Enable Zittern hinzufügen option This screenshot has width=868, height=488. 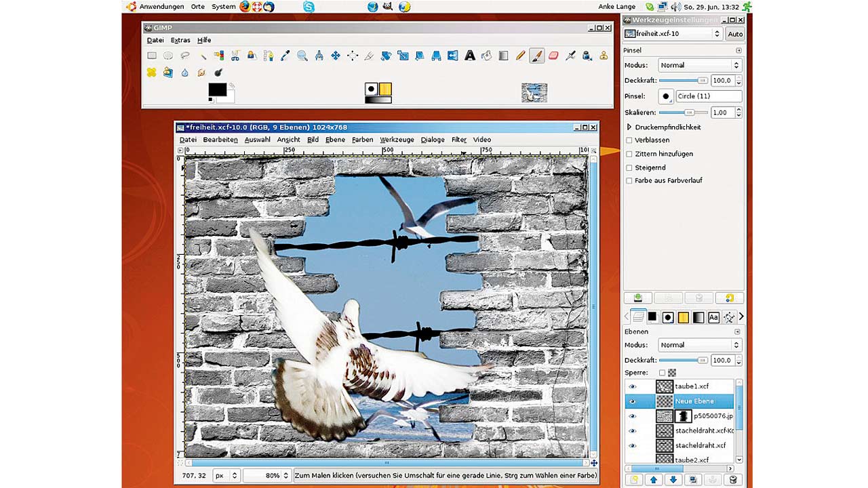pyautogui.click(x=629, y=154)
